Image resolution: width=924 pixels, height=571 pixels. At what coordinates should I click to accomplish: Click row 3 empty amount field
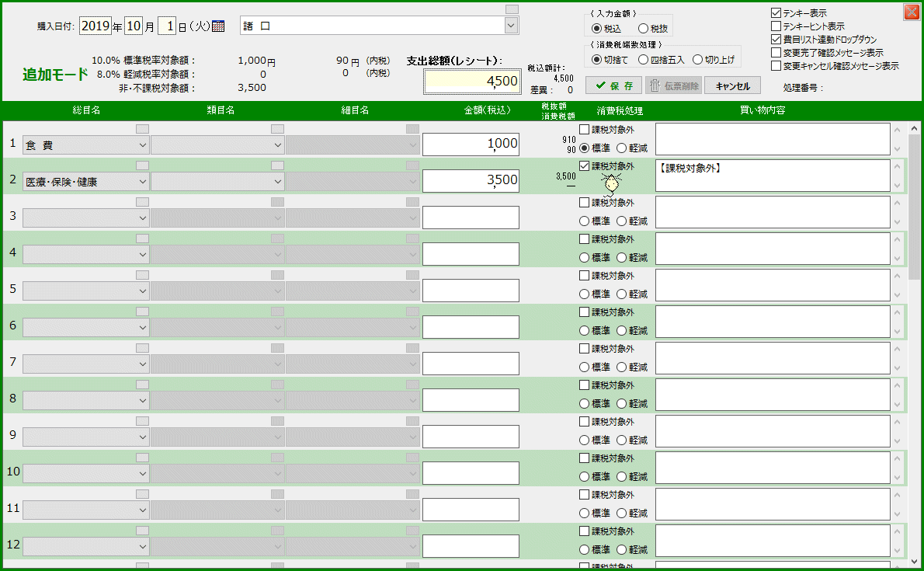click(471, 217)
